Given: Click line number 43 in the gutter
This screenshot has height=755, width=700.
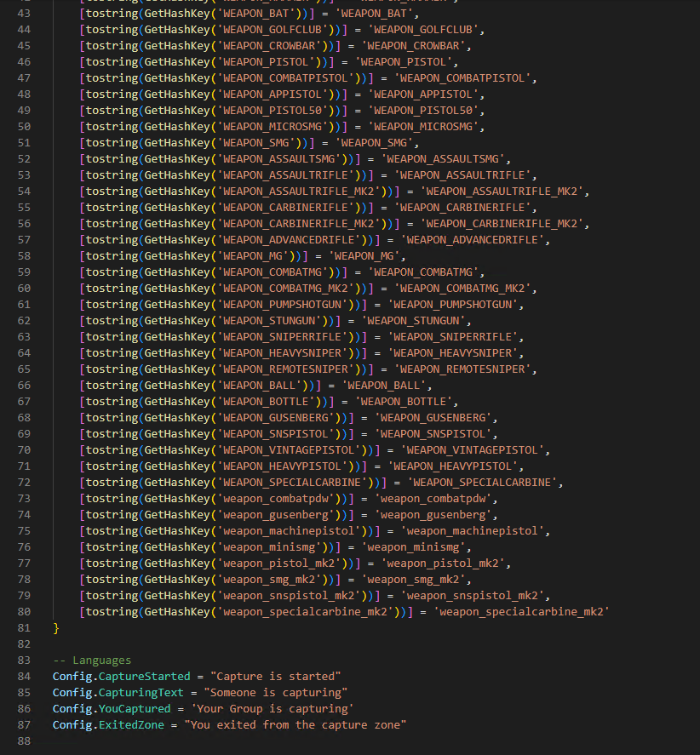Looking at the screenshot, I should click(x=24, y=13).
